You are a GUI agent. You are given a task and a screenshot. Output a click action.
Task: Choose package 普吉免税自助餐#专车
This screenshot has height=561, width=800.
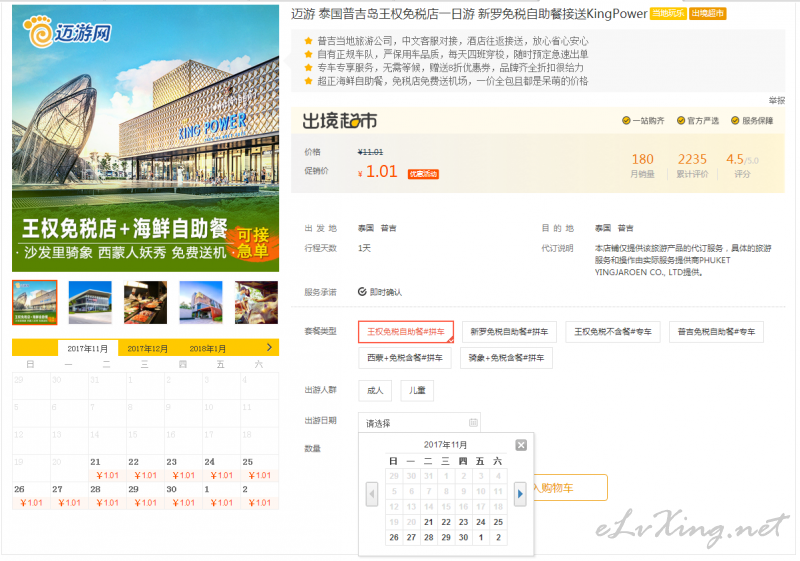(716, 332)
